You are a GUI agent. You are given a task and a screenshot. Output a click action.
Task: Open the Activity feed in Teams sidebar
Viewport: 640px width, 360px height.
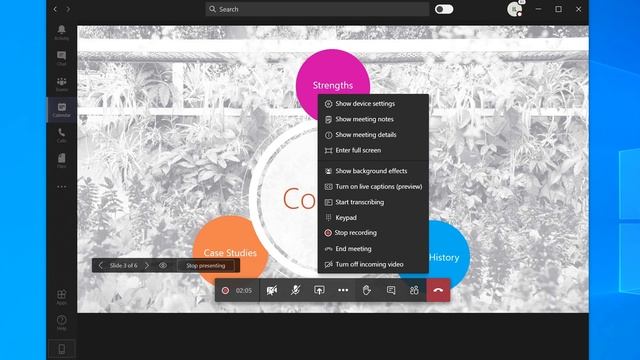62,32
